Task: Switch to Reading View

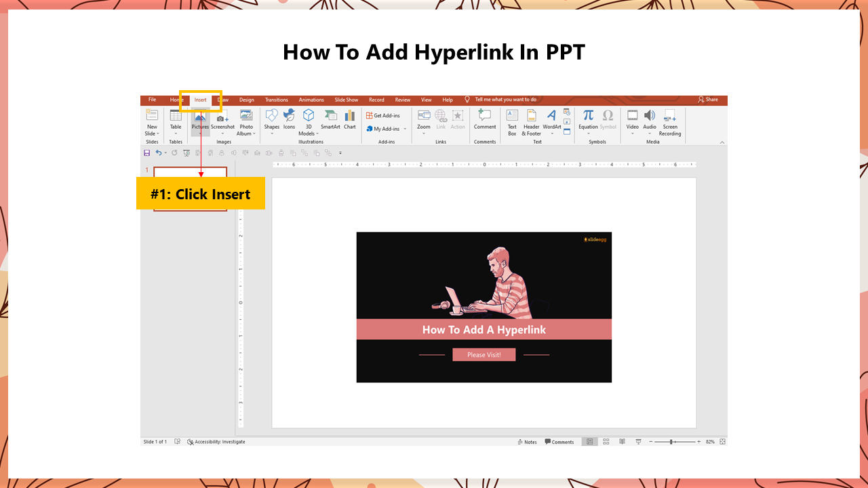Action: tap(623, 442)
